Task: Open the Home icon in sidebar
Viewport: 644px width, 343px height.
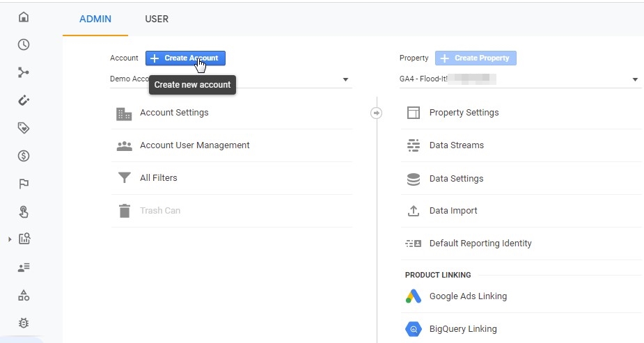Action: [24, 17]
